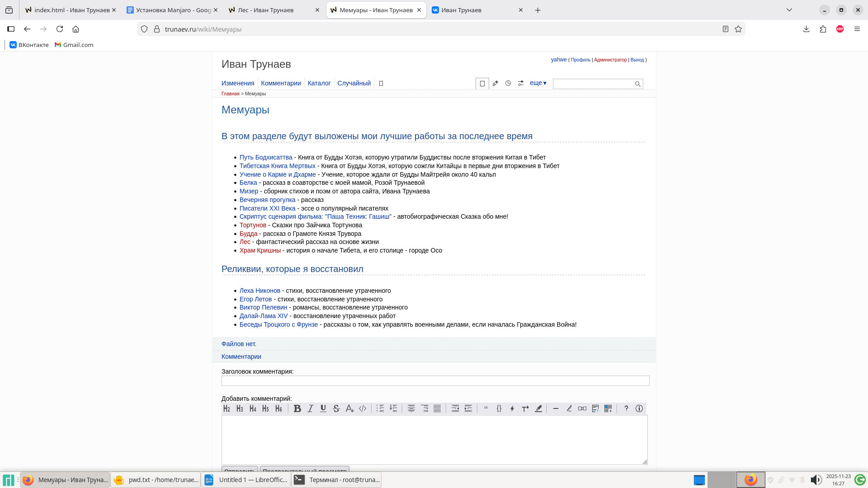Open the Каталог navigation item

[319, 83]
